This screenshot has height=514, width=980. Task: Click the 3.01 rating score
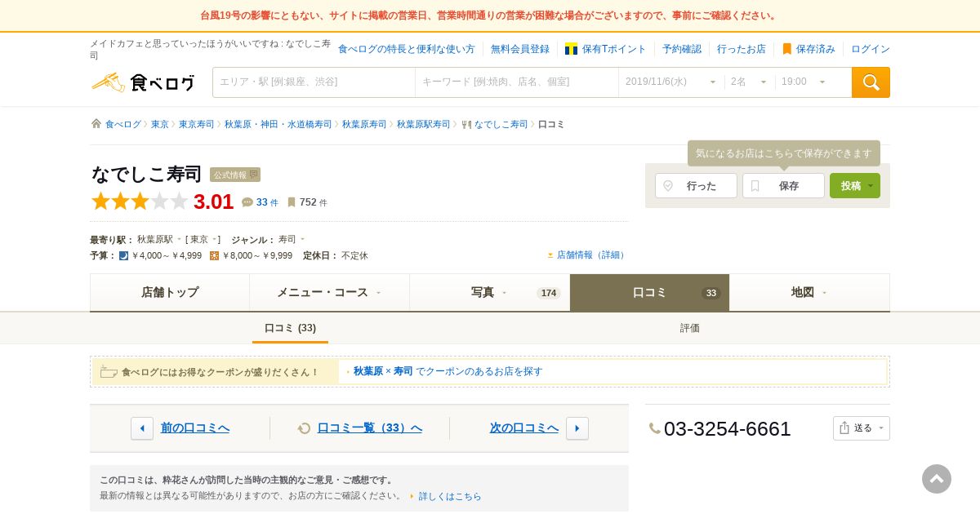[x=213, y=202]
